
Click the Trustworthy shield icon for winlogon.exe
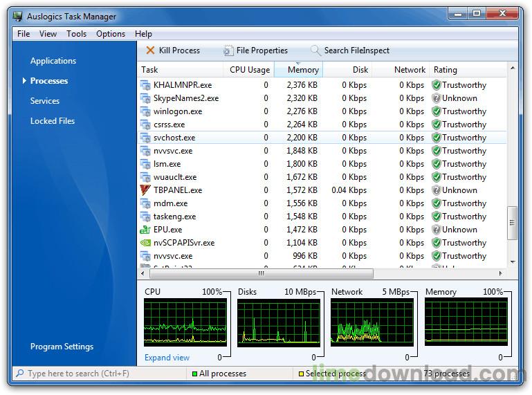tap(437, 111)
